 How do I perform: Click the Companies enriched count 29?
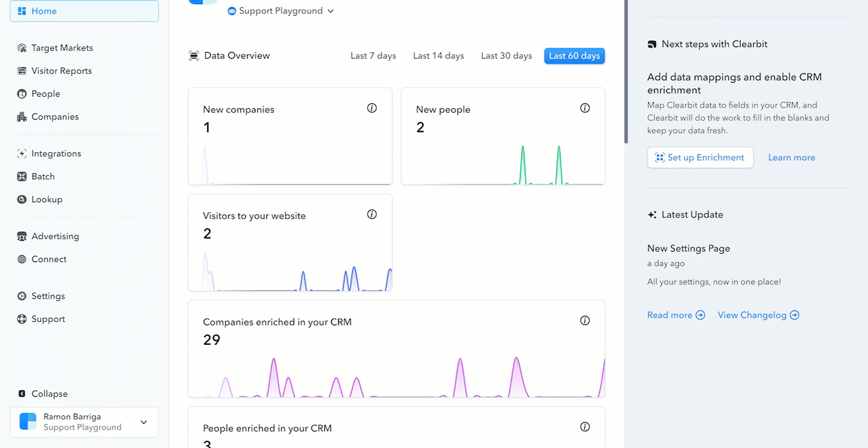(x=212, y=340)
